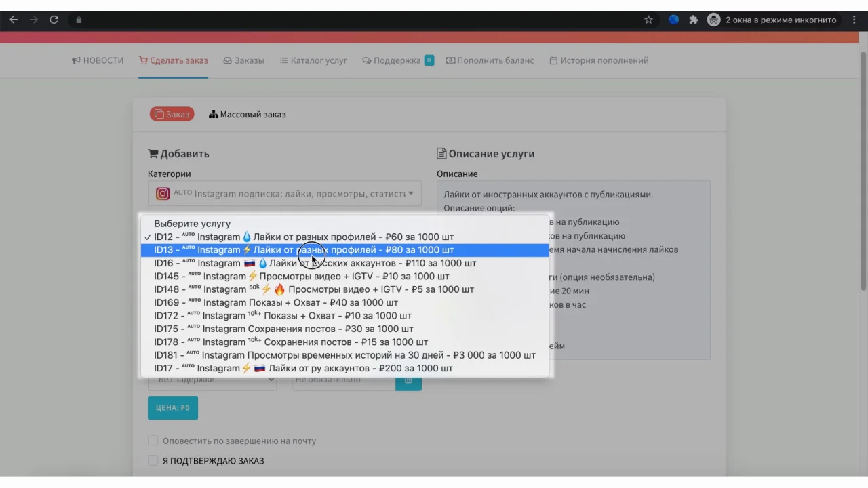Pick ID178 Сохранения постов ₽15
The width and height of the screenshot is (868, 488).
click(344, 342)
